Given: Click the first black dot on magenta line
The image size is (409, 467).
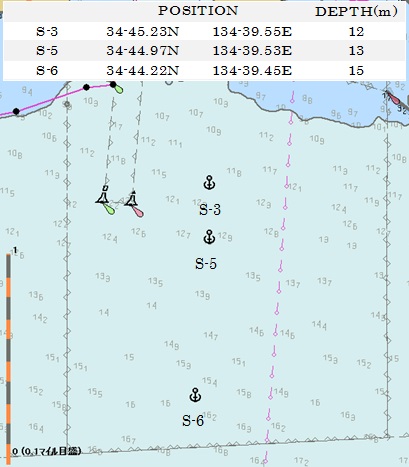Looking at the screenshot, I should point(16,111).
